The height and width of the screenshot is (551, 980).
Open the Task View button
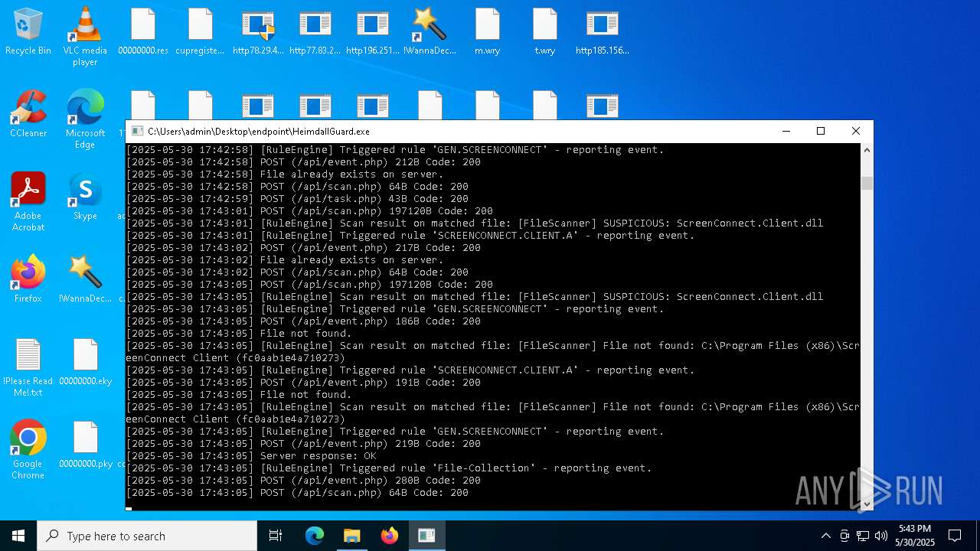point(276,536)
